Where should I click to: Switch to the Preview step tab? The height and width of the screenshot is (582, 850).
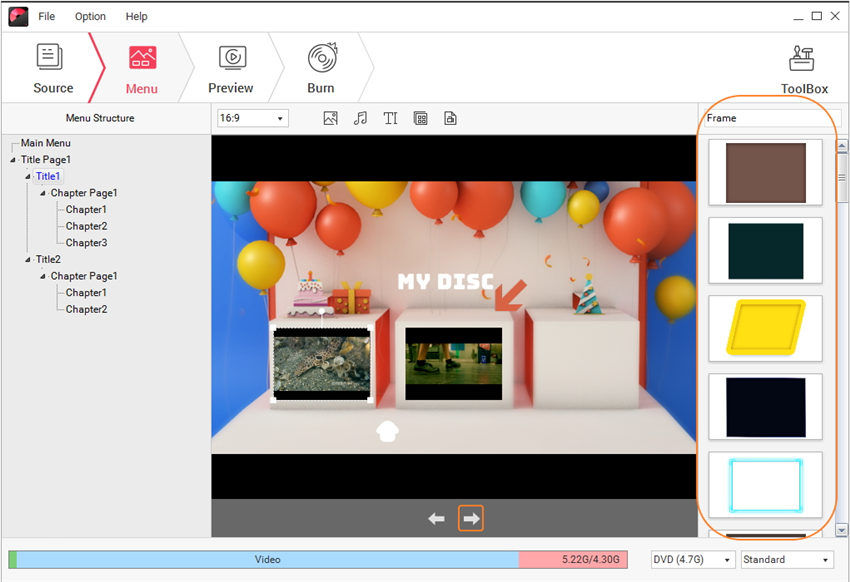pos(230,69)
